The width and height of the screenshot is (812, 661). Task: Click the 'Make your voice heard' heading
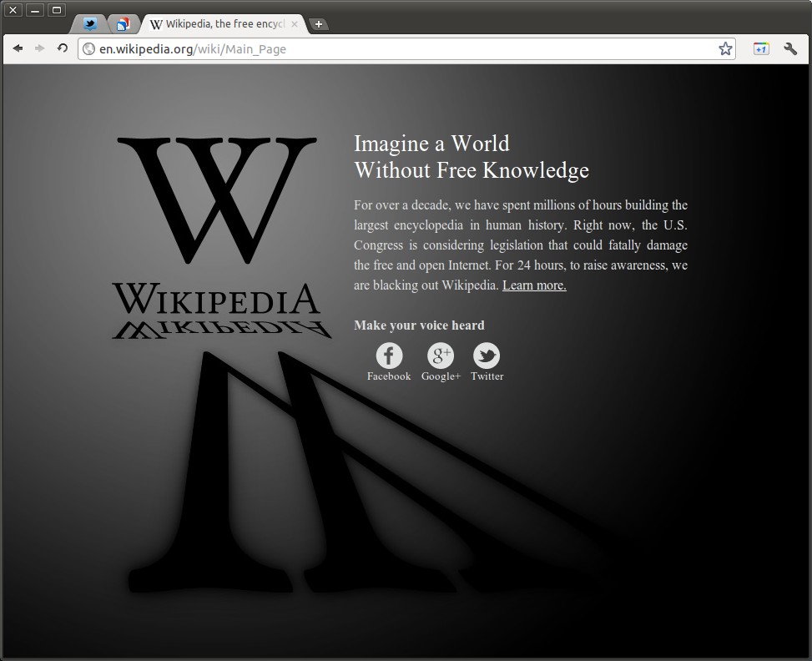coord(419,325)
